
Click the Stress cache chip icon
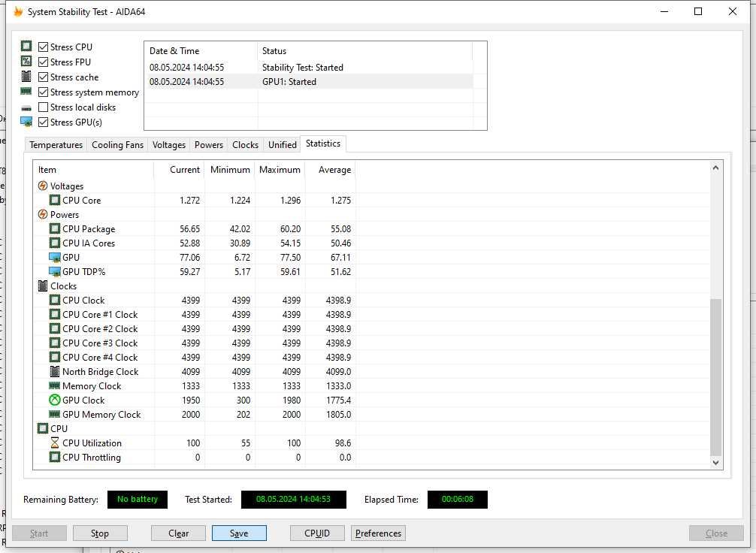click(26, 76)
